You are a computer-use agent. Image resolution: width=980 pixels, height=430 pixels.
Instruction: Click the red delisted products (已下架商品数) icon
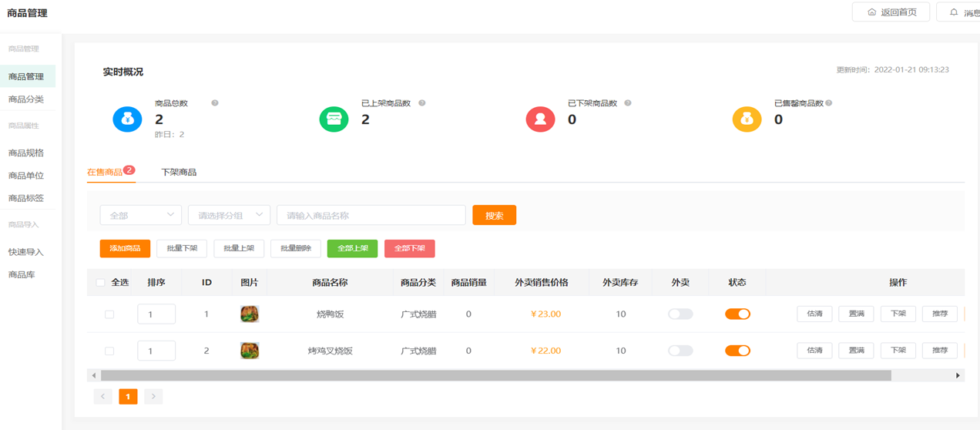[540, 119]
